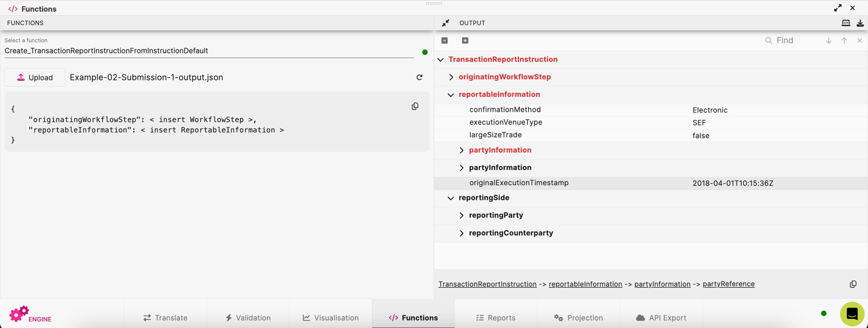Open the Select a function dropdown
This screenshot has width=868, height=328.
pyautogui.click(x=209, y=51)
